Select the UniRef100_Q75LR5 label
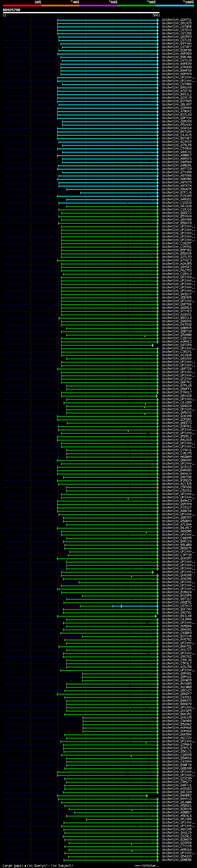This screenshot has height=868, width=197. (176, 145)
